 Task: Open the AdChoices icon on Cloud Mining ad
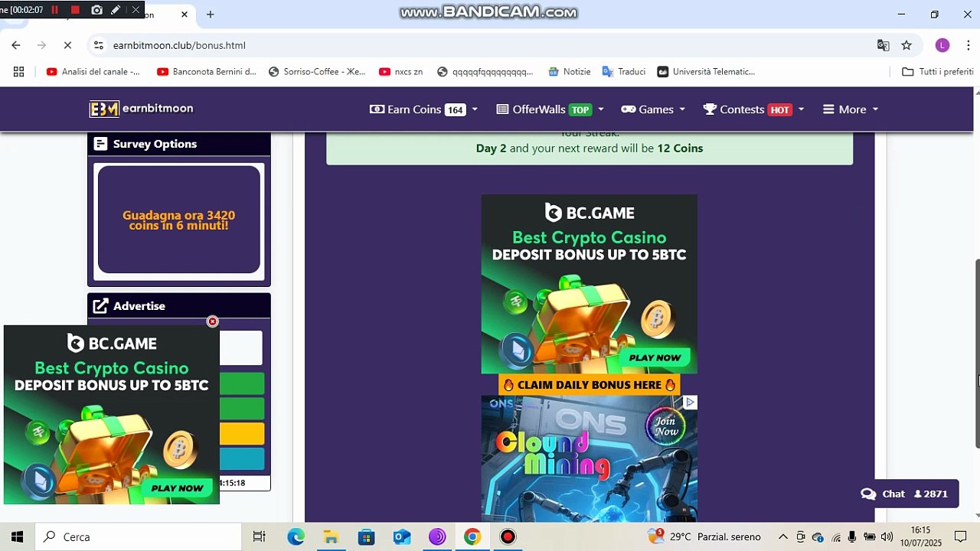click(690, 403)
